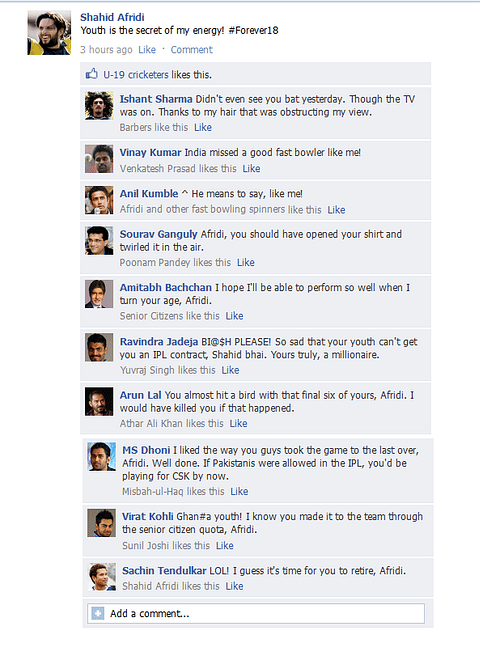Open Shahid Afridi's profile picture
500x668 pixels.
pos(49,33)
